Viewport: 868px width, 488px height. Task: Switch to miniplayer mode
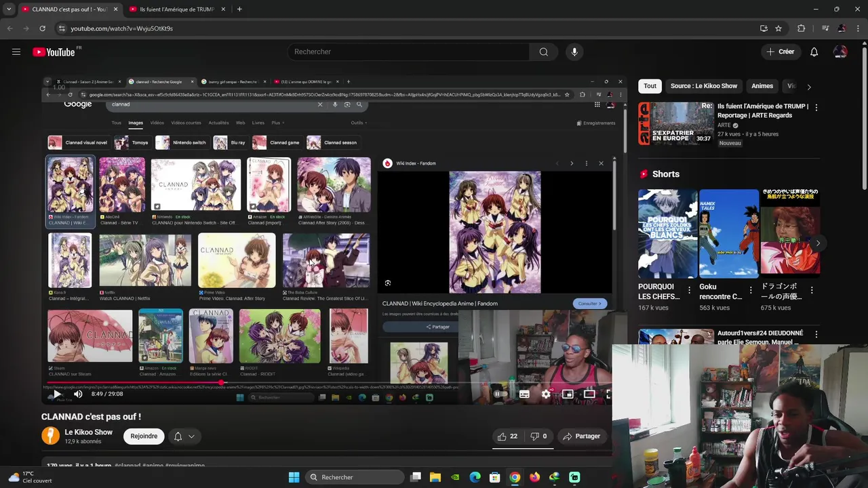[568, 394]
